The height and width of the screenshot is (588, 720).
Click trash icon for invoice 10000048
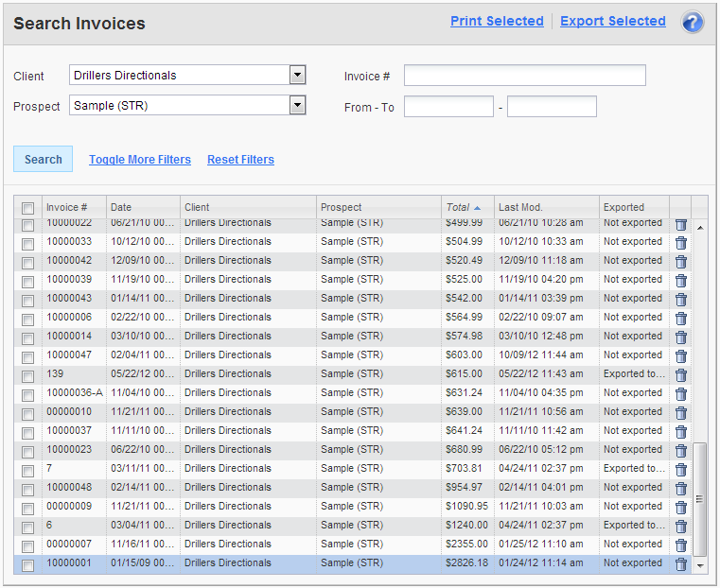pos(680,489)
